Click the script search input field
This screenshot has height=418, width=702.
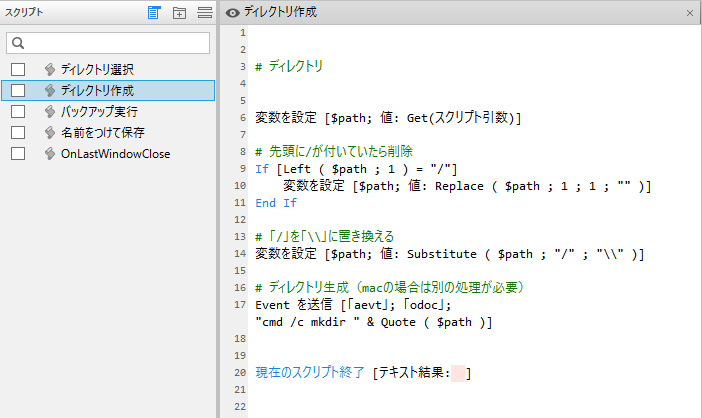tap(108, 43)
